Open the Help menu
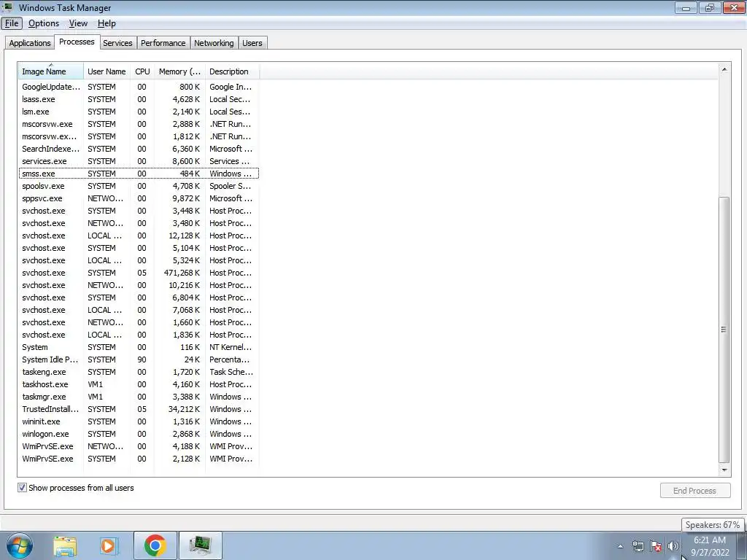747x560 pixels. 107,23
